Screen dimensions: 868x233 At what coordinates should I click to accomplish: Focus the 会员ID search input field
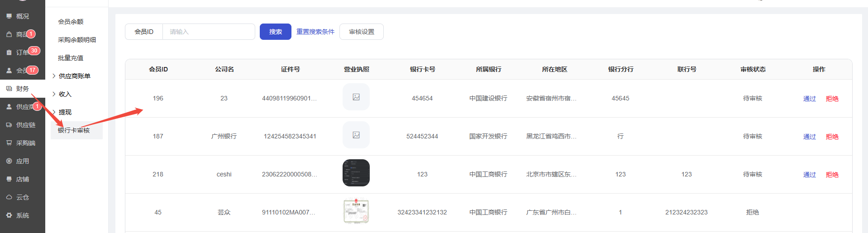coord(208,32)
